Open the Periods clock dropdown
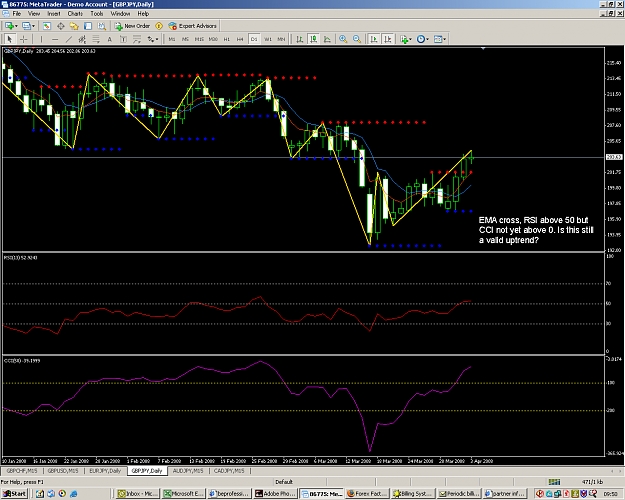The height and width of the screenshot is (500, 625). (x=423, y=39)
